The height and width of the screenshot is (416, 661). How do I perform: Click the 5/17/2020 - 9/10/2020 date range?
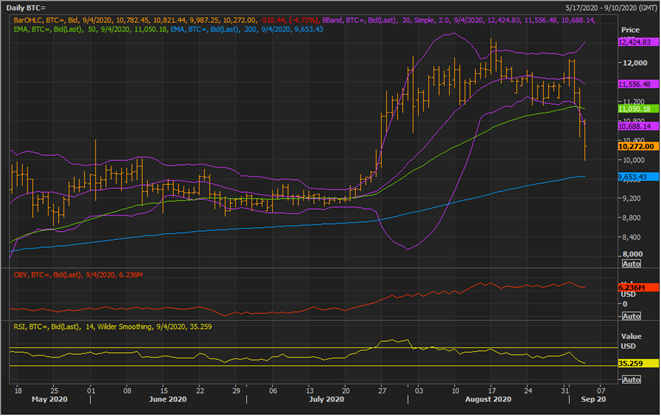(611, 8)
